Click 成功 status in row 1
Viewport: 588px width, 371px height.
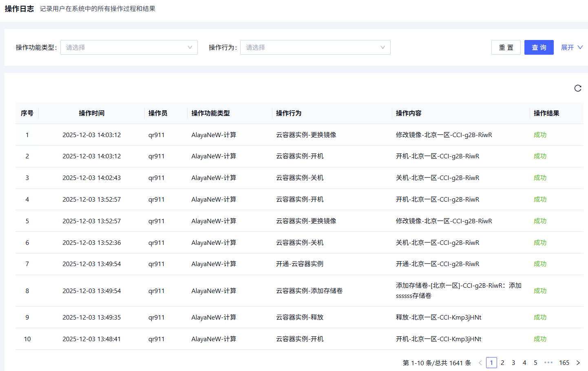(540, 135)
